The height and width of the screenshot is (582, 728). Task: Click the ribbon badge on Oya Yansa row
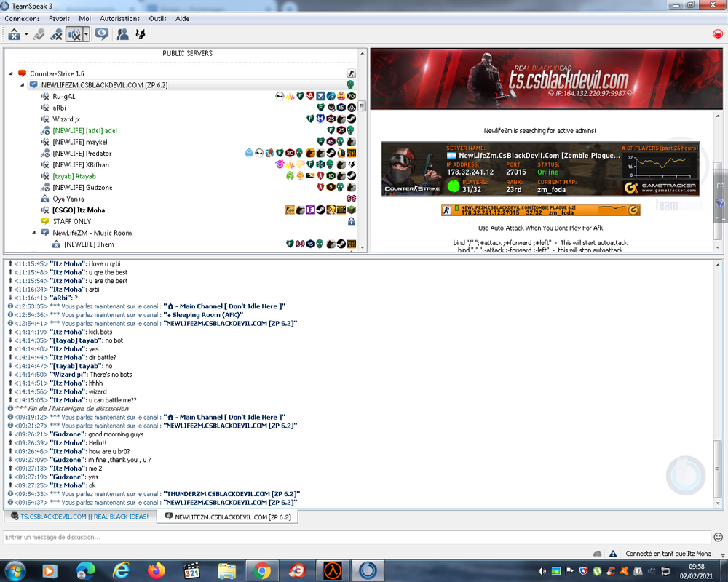352,199
